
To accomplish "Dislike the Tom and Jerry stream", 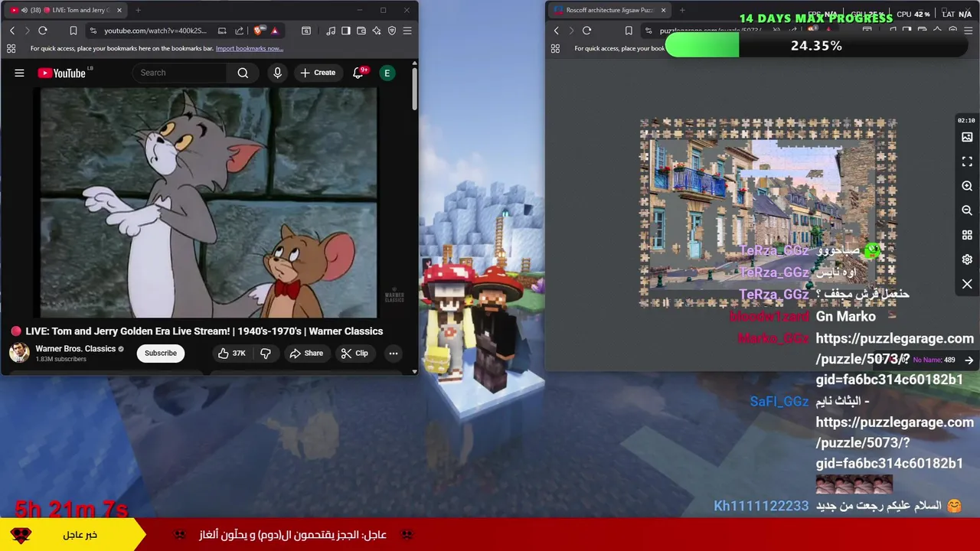I will [266, 353].
